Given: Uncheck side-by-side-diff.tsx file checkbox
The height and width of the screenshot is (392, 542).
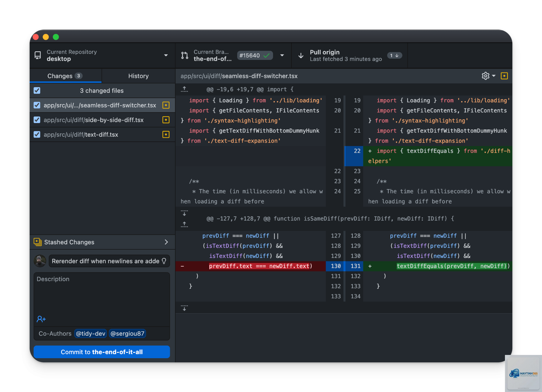Looking at the screenshot, I should click(37, 120).
